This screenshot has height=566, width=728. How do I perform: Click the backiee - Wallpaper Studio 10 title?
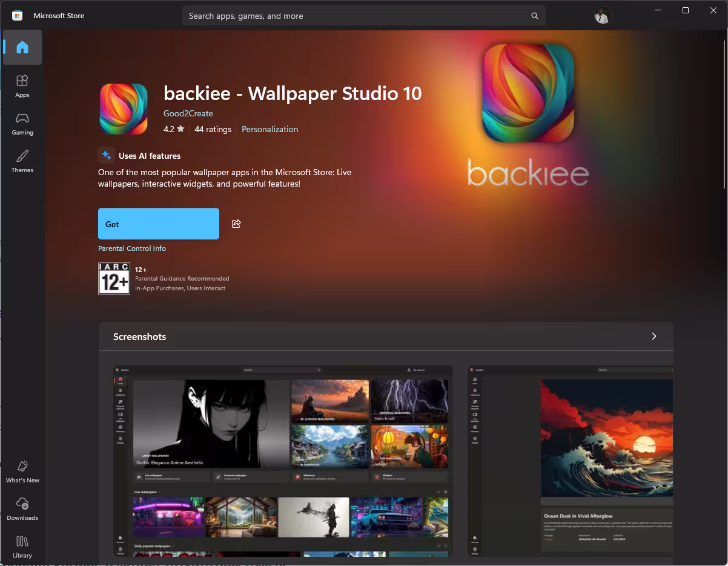(x=293, y=93)
